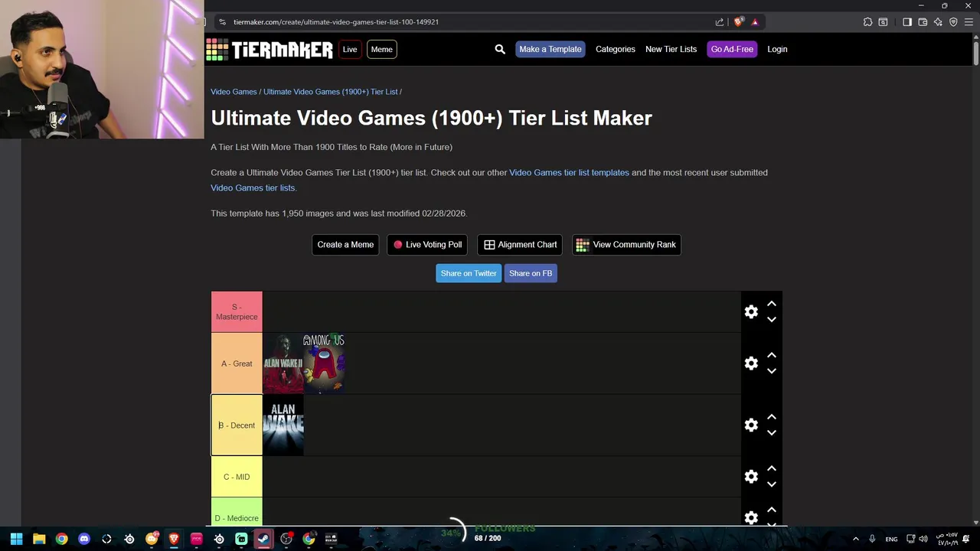The height and width of the screenshot is (551, 980).
Task: Open the Login navigation link
Action: click(x=777, y=49)
